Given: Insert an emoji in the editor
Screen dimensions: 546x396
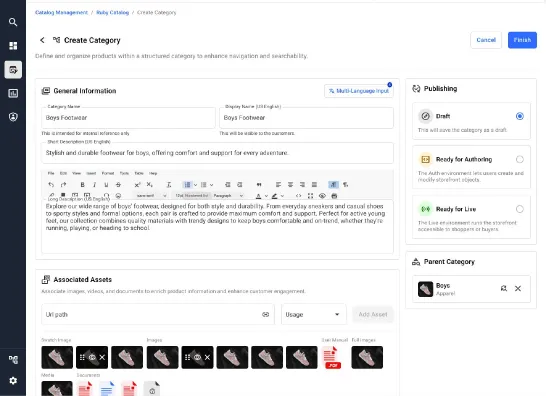Looking at the screenshot, I should [118, 196].
